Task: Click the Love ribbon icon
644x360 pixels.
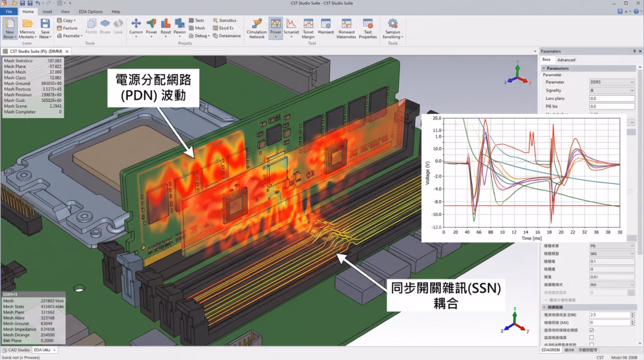Action: pyautogui.click(x=118, y=23)
